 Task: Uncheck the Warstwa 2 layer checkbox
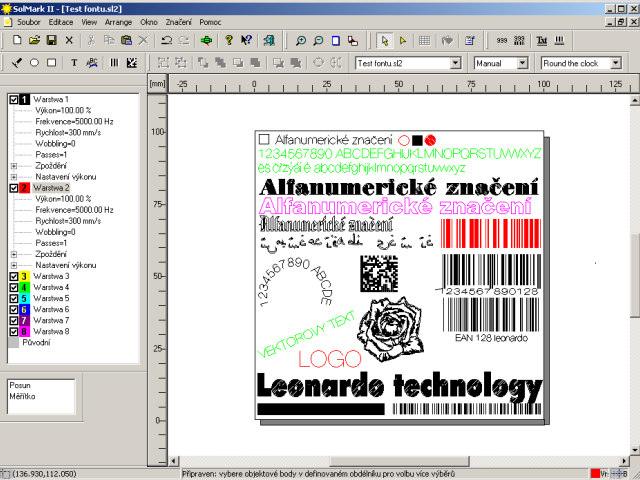click(x=13, y=188)
